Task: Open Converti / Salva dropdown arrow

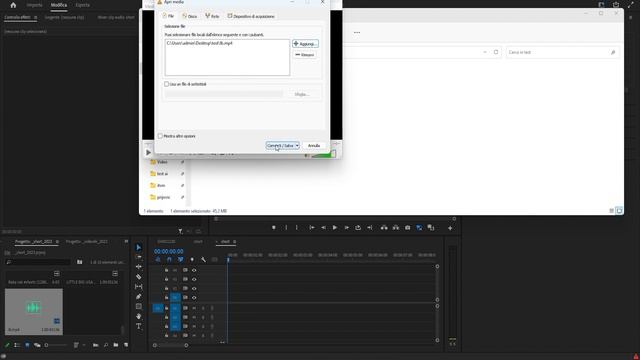Action: tap(297, 146)
